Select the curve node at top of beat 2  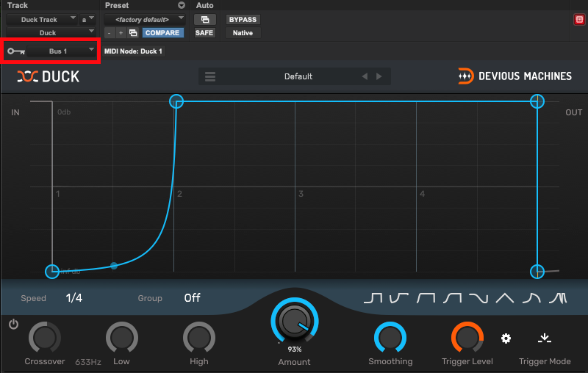(x=176, y=101)
